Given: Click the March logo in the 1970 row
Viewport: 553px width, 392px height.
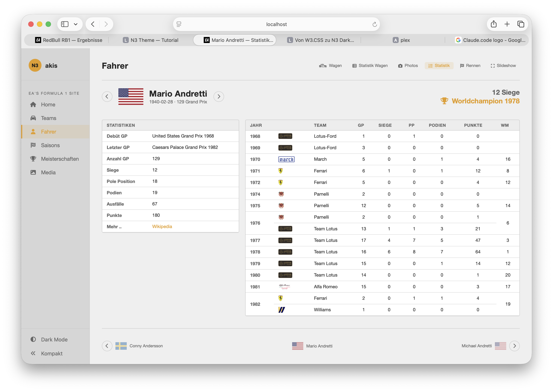Looking at the screenshot, I should point(286,159).
